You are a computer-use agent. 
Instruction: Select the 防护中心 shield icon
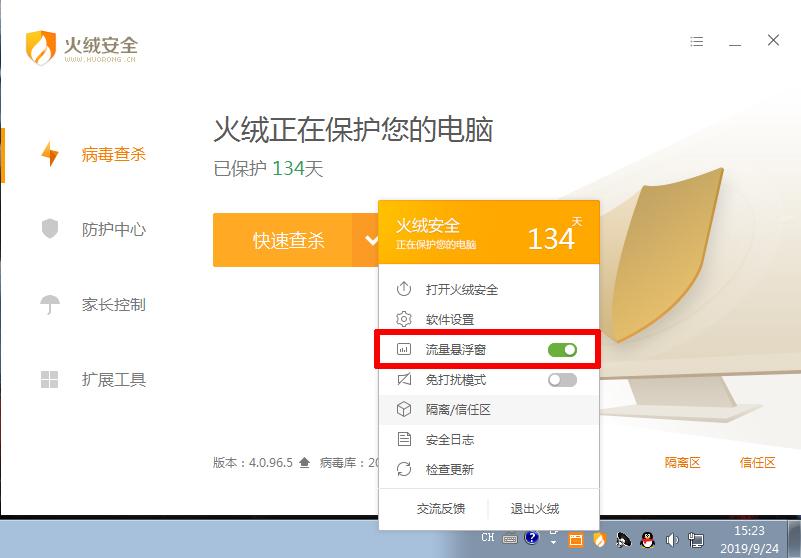(50, 229)
